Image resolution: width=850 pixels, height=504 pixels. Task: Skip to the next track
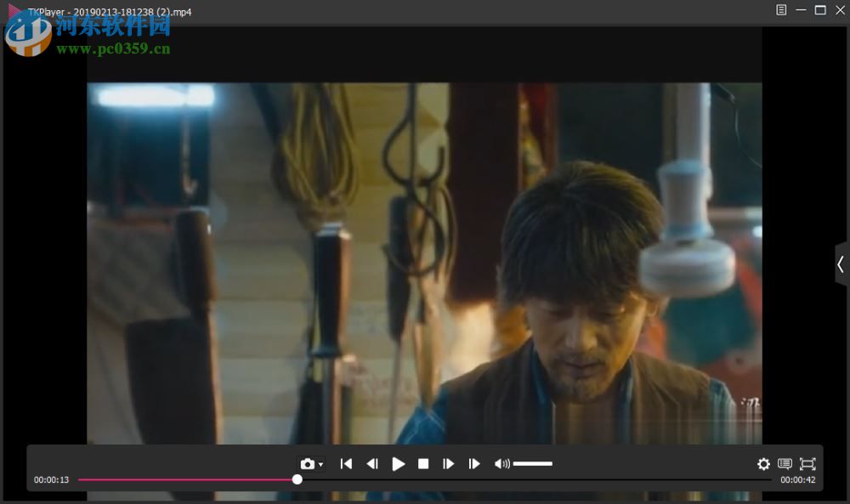[474, 464]
